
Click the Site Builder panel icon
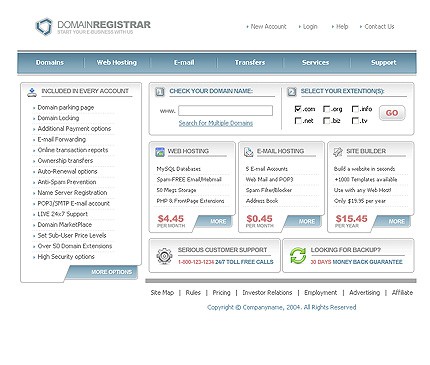338,152
